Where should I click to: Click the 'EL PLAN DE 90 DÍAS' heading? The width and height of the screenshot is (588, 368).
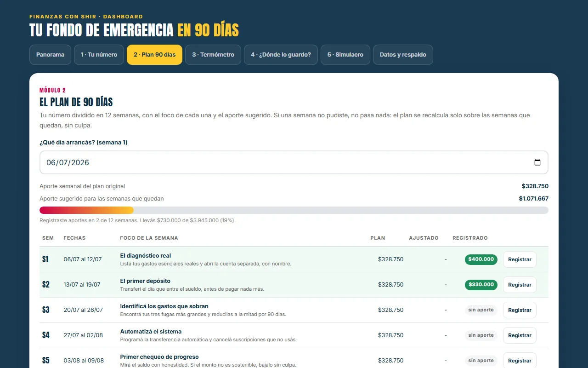click(76, 102)
